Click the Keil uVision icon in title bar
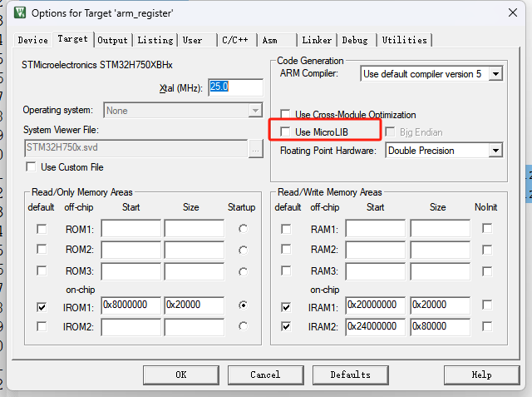 pyautogui.click(x=20, y=13)
